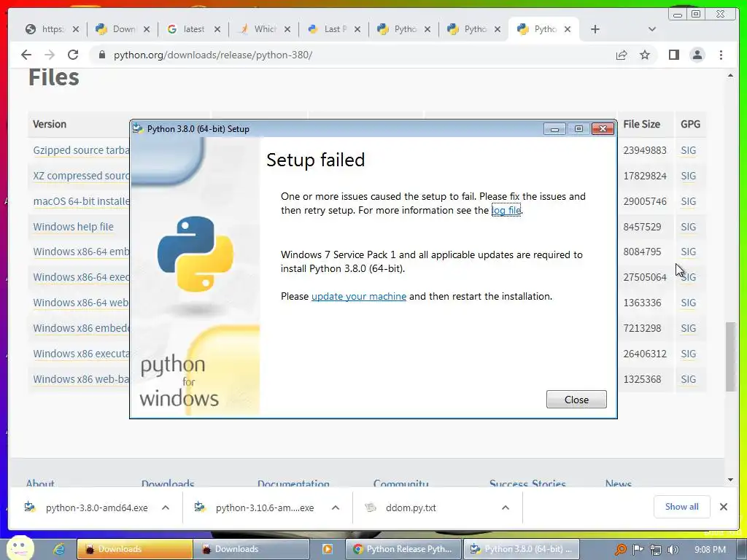Open SIG link for 23949883 row

pos(689,150)
